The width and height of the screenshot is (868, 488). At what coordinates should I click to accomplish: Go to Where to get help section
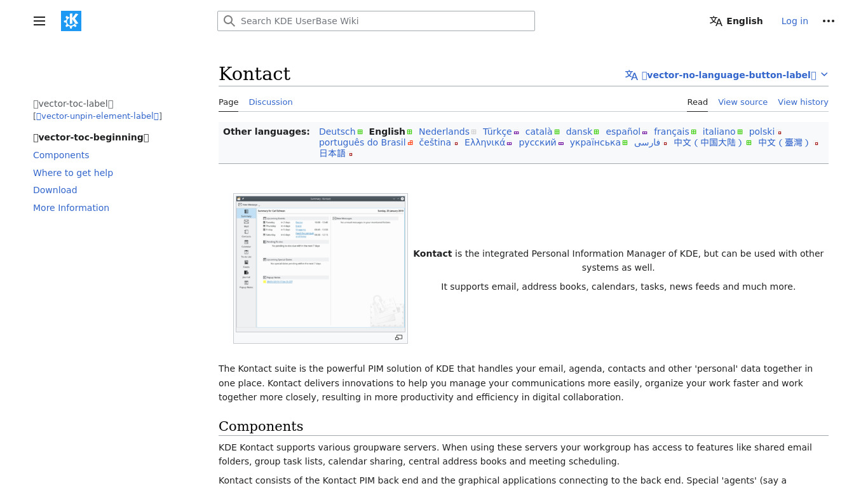[x=73, y=173]
